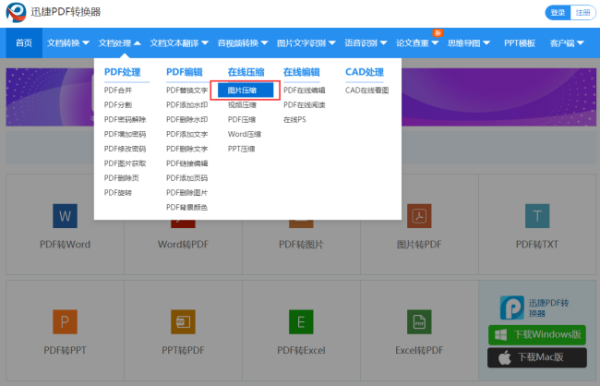Viewport: 600px width, 386px height.
Task: Open the PDF转TXT tool via its T icon
Action: [x=537, y=216]
